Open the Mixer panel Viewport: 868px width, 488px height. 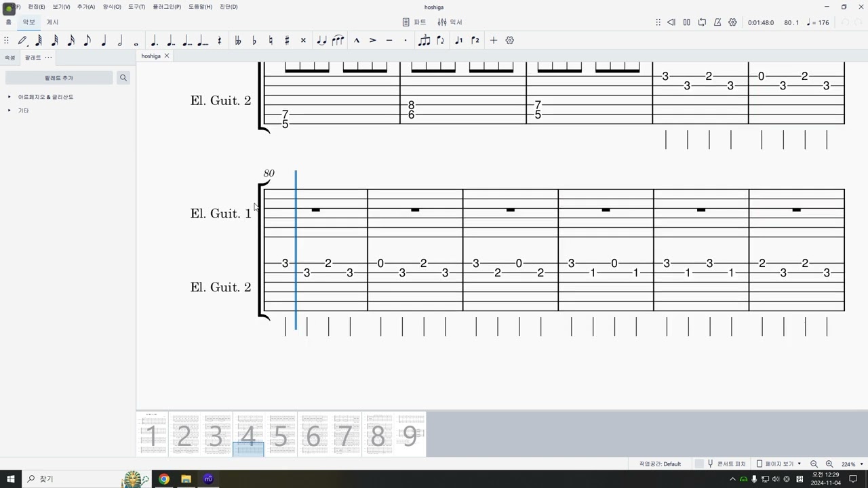[x=450, y=22]
